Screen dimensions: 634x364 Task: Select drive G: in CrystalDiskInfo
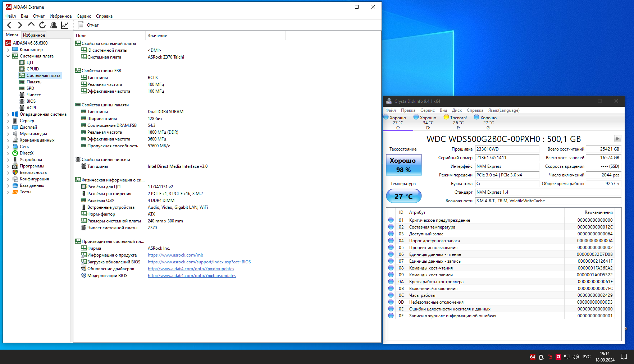(x=488, y=123)
